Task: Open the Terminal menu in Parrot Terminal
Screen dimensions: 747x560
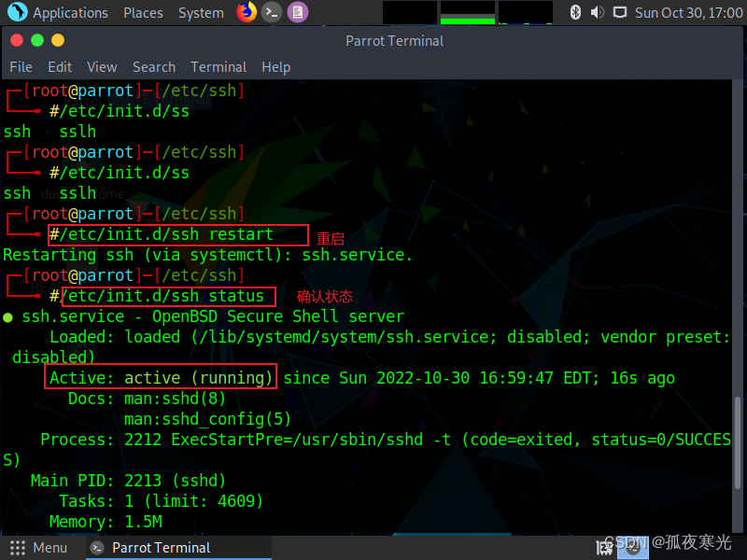Action: (218, 66)
